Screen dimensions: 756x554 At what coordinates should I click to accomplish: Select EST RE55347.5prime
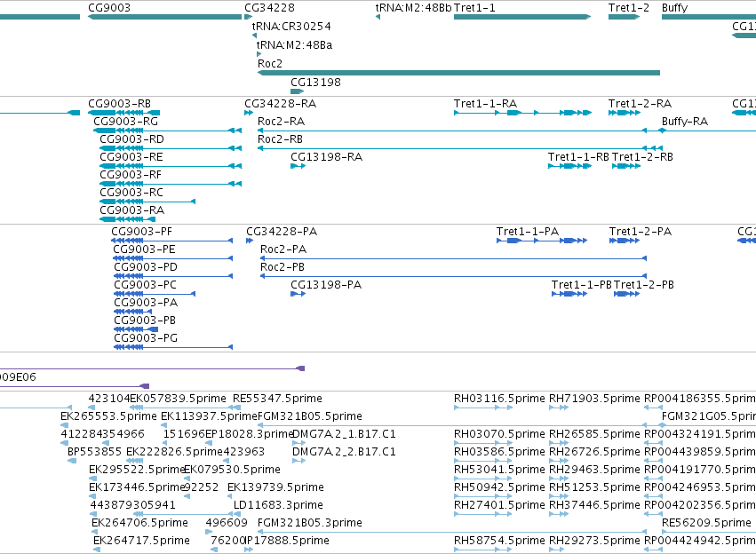277,400
